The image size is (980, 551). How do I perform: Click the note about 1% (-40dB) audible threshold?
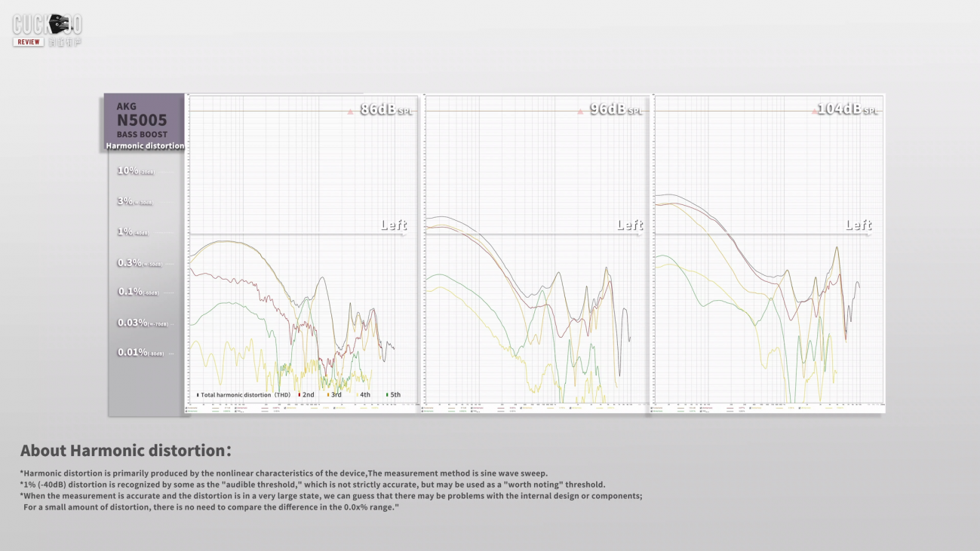(x=312, y=485)
